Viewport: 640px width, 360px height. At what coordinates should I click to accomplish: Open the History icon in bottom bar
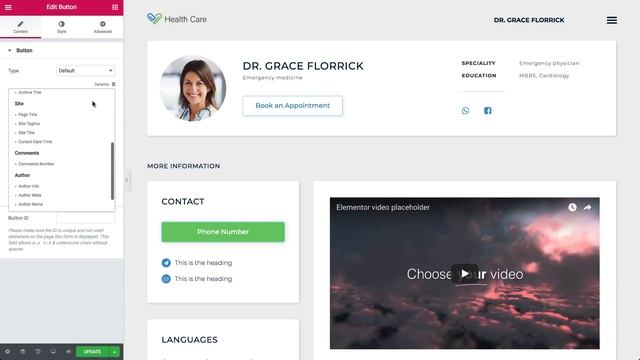(38, 351)
